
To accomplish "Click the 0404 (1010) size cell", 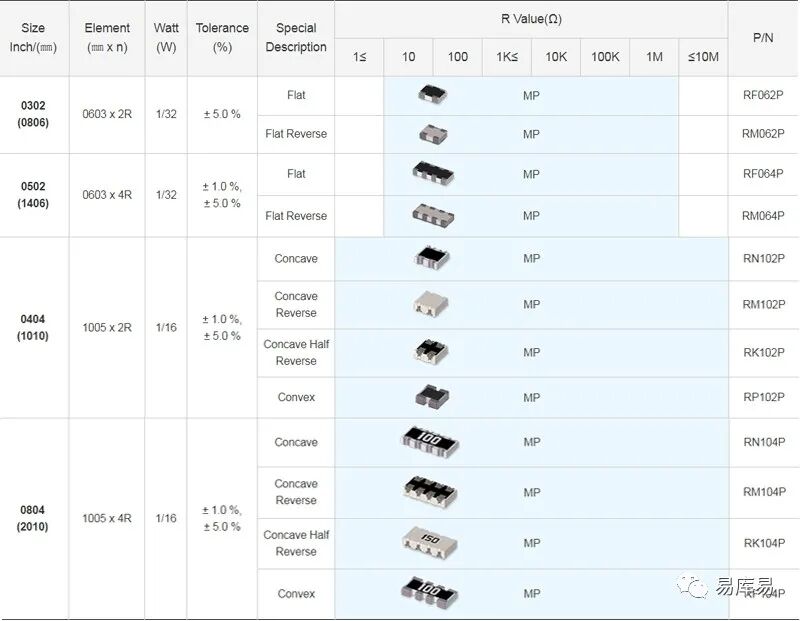I will pos(33,327).
